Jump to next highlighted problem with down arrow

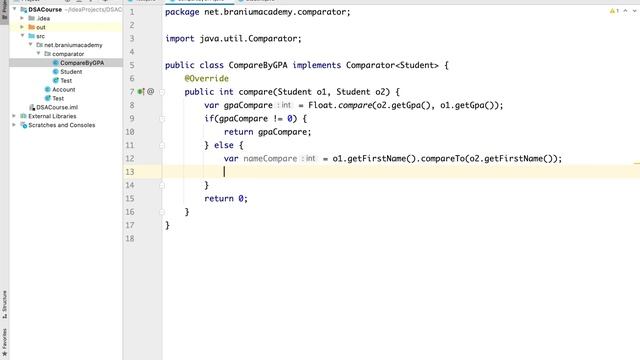coord(634,11)
